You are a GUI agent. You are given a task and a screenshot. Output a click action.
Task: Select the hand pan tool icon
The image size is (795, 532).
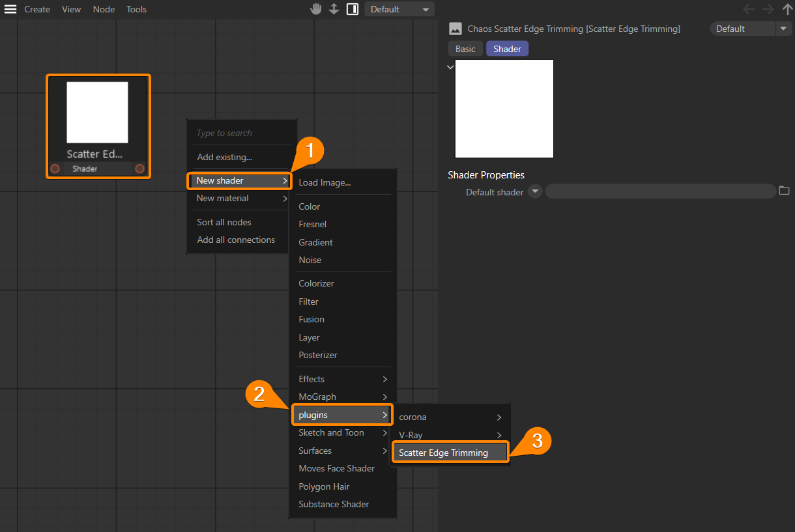pos(316,9)
